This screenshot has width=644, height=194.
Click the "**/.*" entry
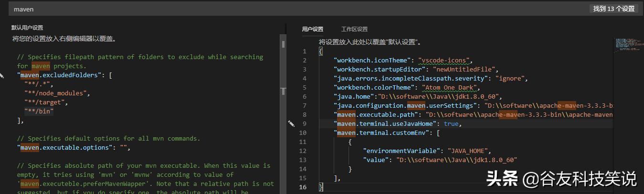[37, 84]
